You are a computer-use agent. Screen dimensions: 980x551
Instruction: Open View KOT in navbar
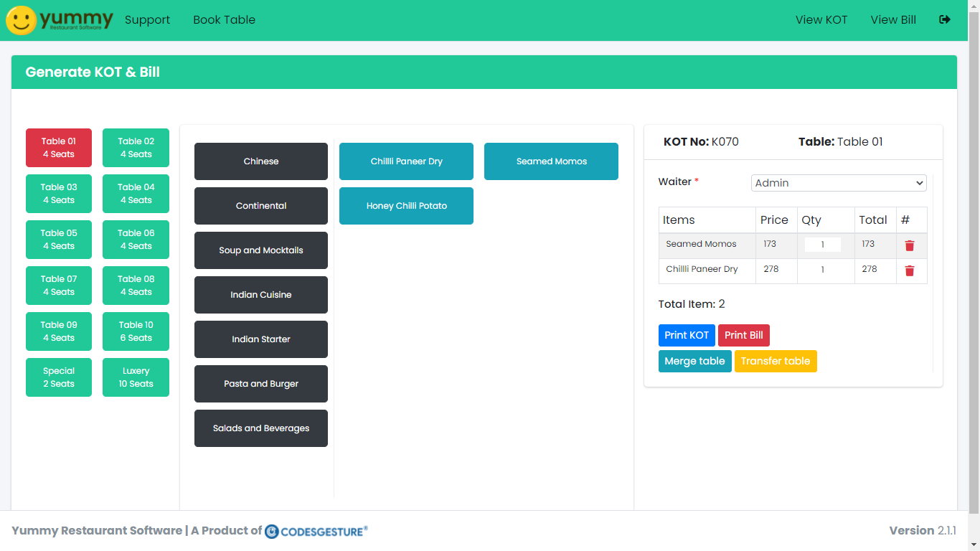[821, 20]
